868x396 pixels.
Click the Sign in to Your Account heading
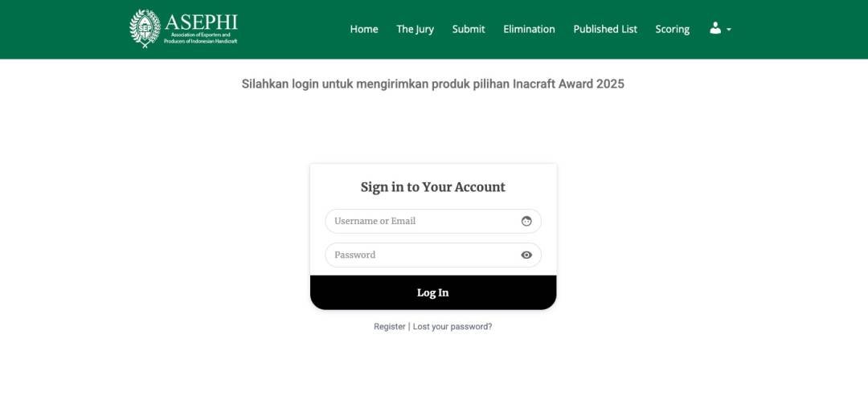coord(433,187)
